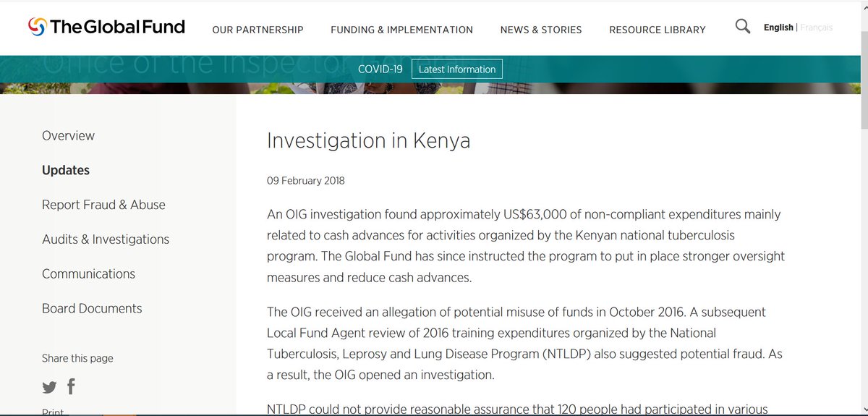Image resolution: width=868 pixels, height=416 pixels.
Task: Open the site search magnifier icon
Action: [742, 27]
